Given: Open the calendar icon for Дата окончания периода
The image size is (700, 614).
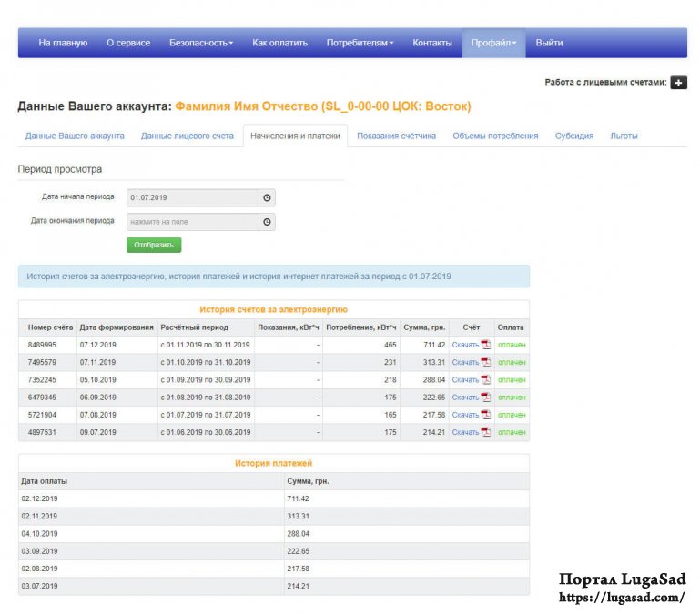Looking at the screenshot, I should tap(267, 222).
